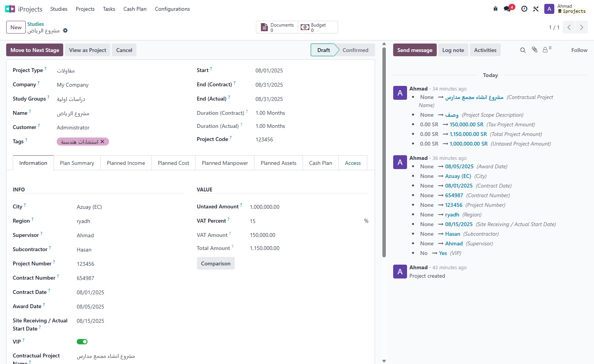Click the Move to Next Stage button
Image resolution: width=594 pixels, height=364 pixels.
tap(35, 50)
